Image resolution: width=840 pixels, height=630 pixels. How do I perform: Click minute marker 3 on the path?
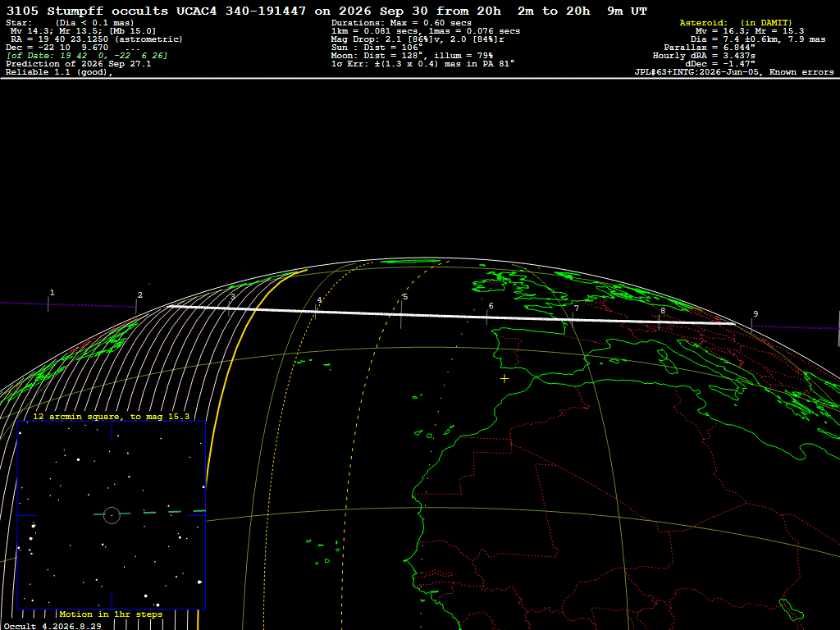click(232, 297)
